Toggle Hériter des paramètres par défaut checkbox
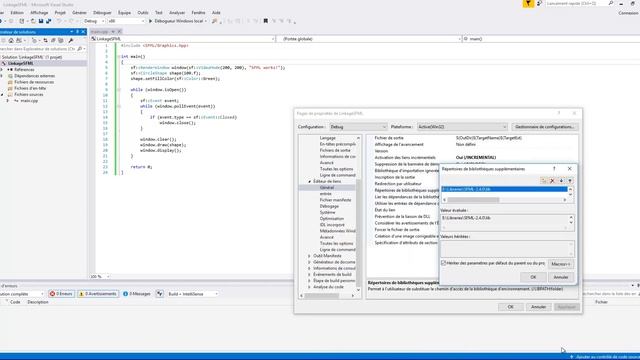The width and height of the screenshot is (640, 360). (x=443, y=263)
